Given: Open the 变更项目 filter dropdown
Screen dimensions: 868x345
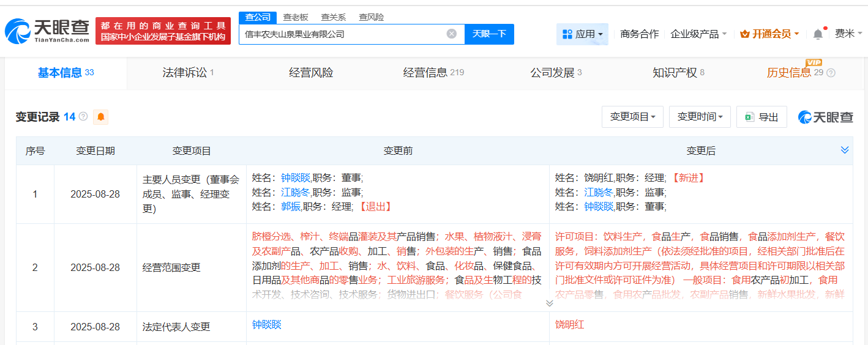Looking at the screenshot, I should (633, 117).
